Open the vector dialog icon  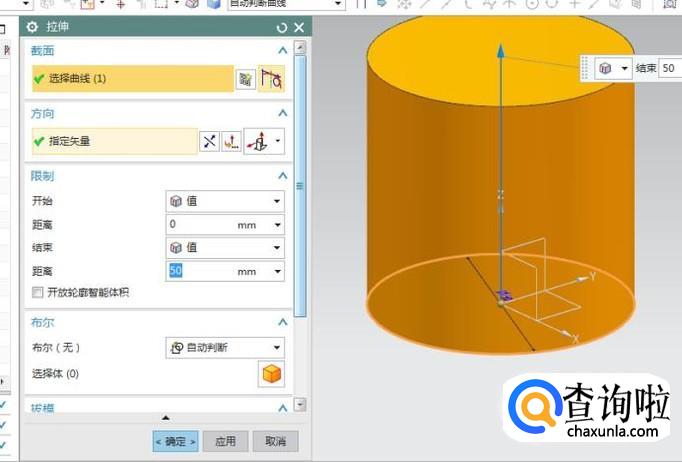(x=231, y=142)
